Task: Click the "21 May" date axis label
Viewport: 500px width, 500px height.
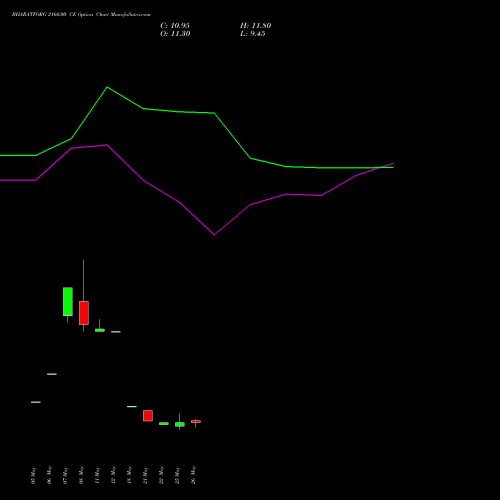Action: [x=145, y=476]
